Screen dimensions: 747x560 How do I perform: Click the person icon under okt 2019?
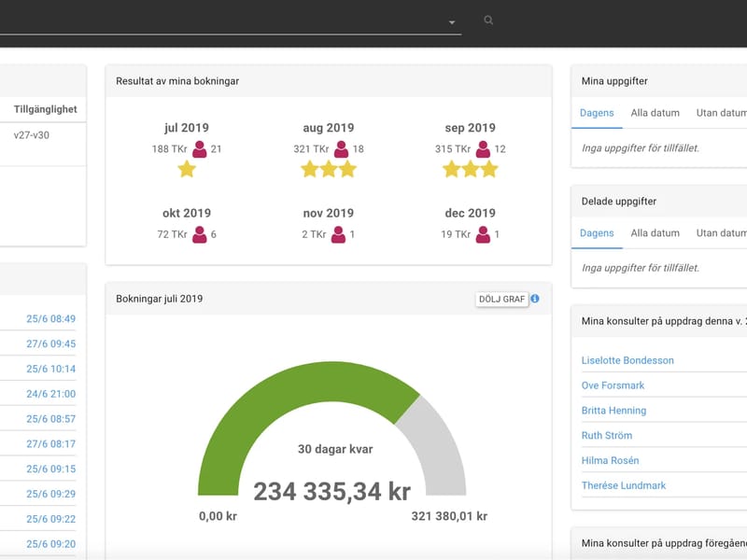coord(200,234)
